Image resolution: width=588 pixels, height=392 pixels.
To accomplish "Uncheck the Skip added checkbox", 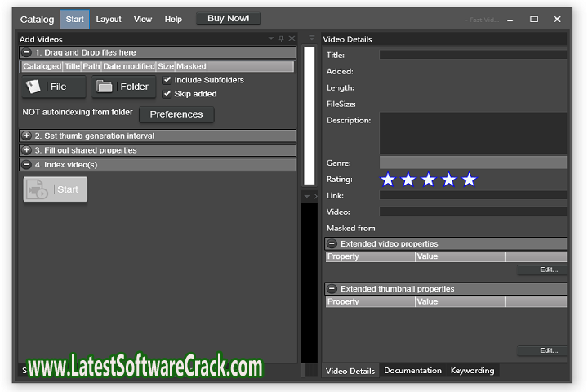I will (167, 94).
